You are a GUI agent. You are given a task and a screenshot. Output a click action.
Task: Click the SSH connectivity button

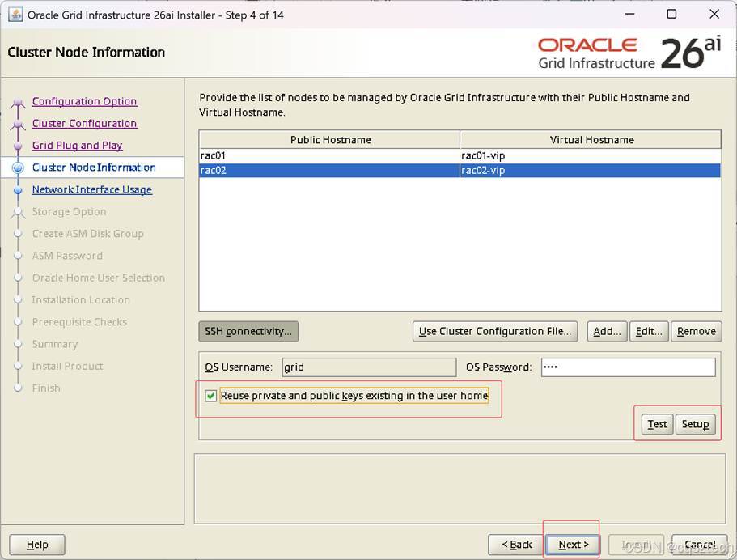click(x=248, y=332)
